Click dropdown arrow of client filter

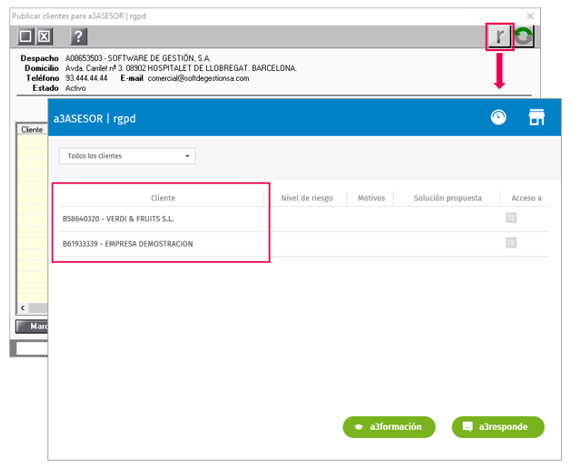187,156
